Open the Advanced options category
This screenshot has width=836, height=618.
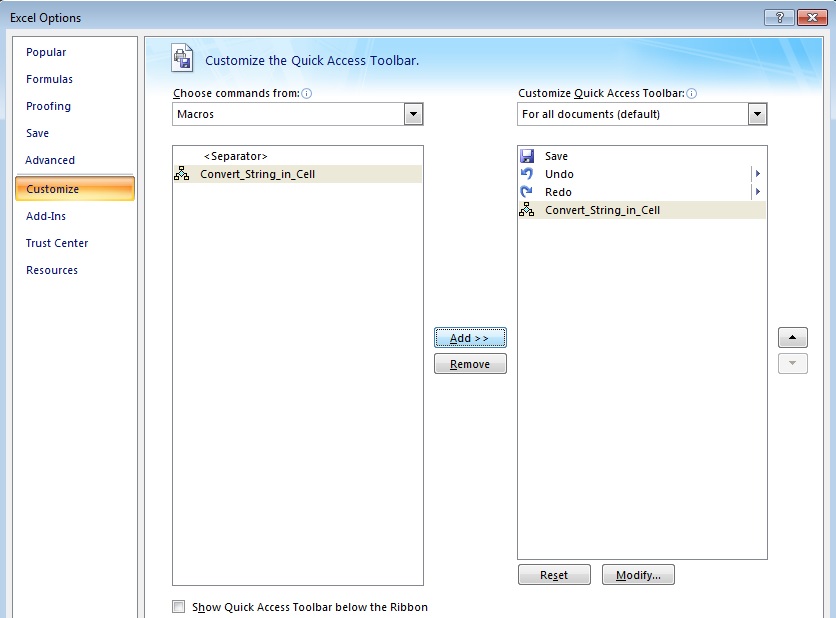pyautogui.click(x=50, y=160)
